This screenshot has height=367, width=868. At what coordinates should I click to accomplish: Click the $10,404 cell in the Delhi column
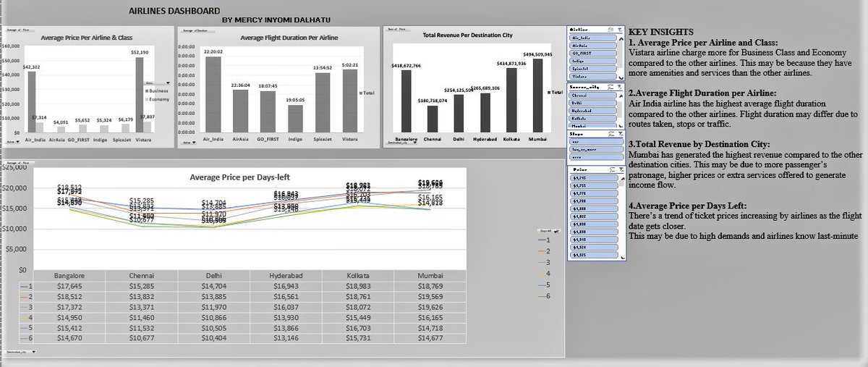click(214, 338)
